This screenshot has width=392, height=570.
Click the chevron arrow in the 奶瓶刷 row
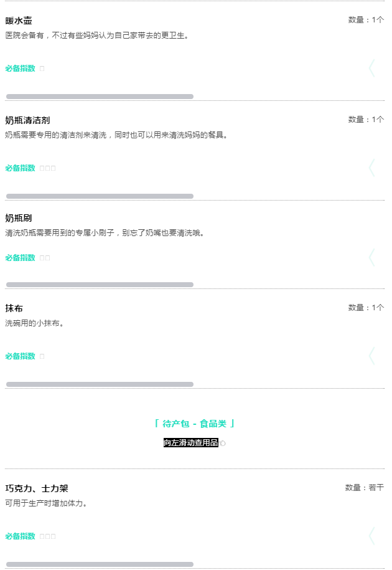pos(371,258)
